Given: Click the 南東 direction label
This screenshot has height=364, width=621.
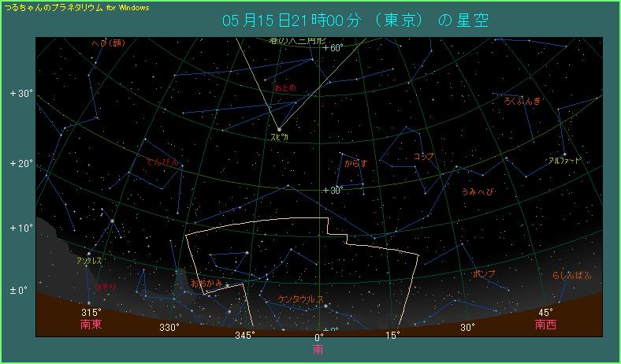Looking at the screenshot, I should [x=91, y=324].
